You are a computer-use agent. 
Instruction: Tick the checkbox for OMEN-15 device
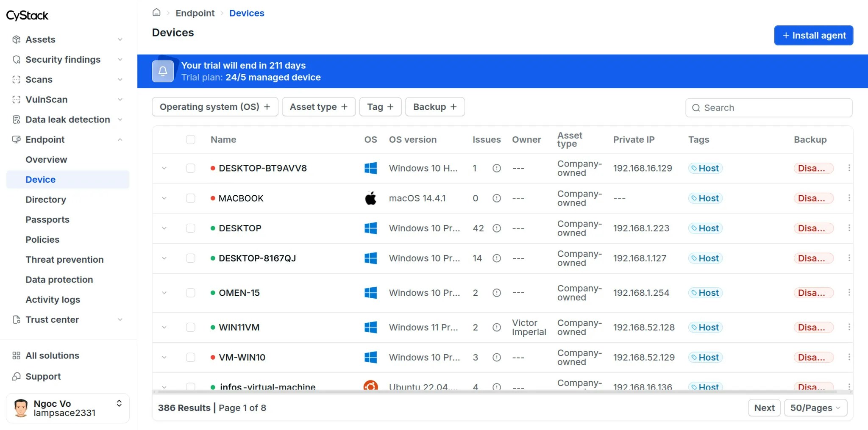point(190,292)
